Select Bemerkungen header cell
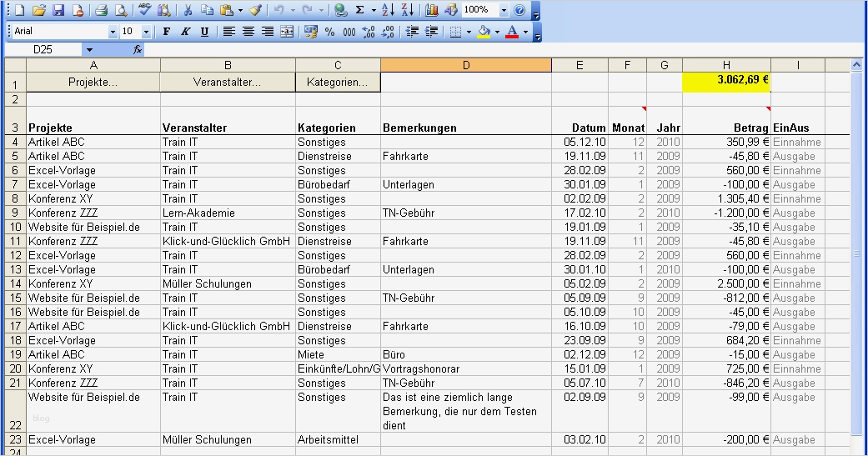Image resolution: width=868 pixels, height=456 pixels. [466, 121]
